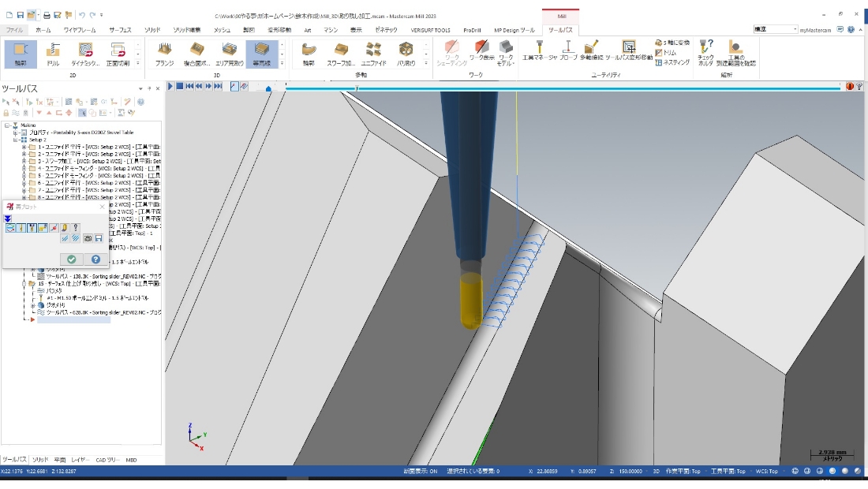The height and width of the screenshot is (489, 868).
Task: Close the 再プロット backplot dialog
Action: click(102, 207)
